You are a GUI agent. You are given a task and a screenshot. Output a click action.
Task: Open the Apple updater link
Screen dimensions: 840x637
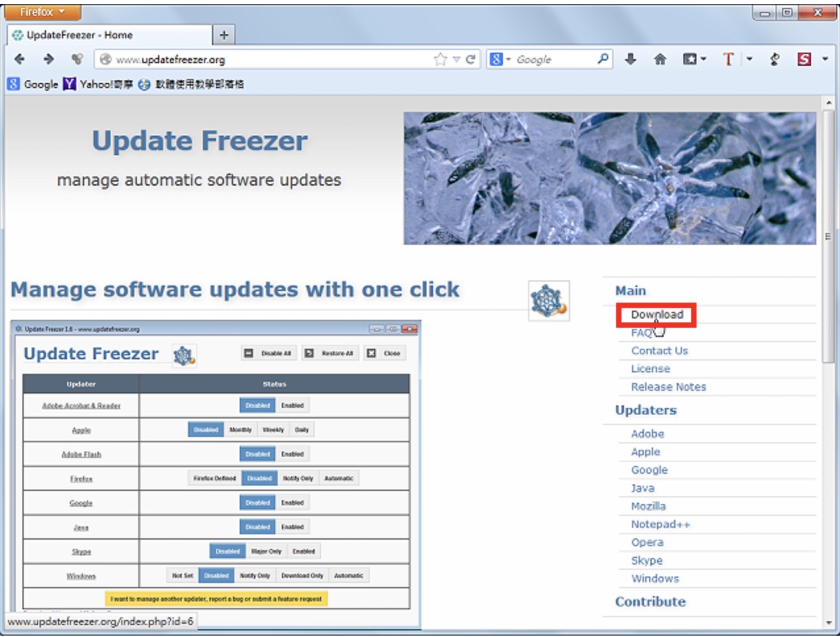(645, 452)
